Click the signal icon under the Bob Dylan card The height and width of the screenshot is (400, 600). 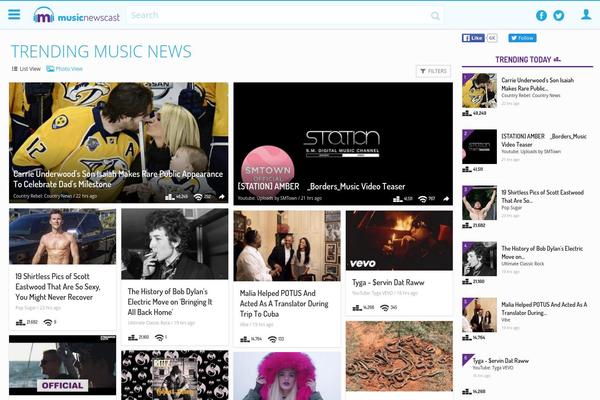pyautogui.click(x=159, y=337)
